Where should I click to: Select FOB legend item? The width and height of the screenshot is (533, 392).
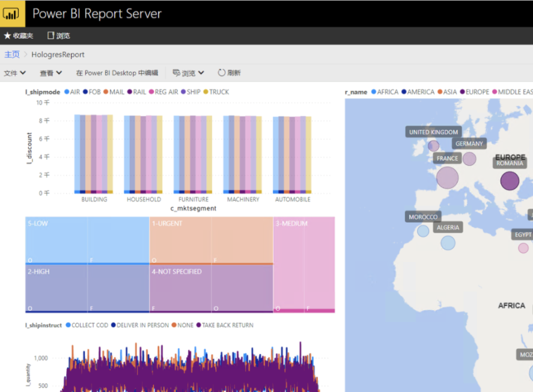click(x=92, y=92)
